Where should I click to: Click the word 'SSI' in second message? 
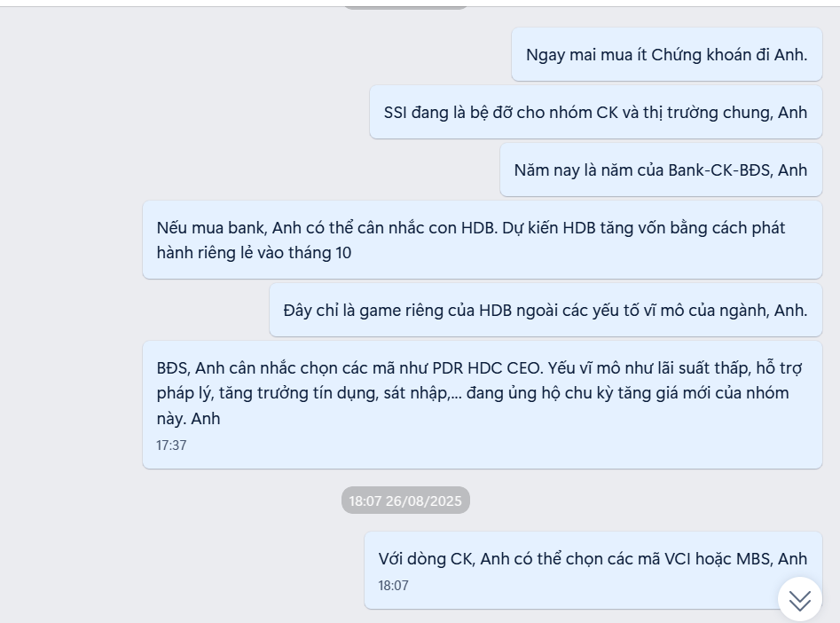pyautogui.click(x=395, y=113)
